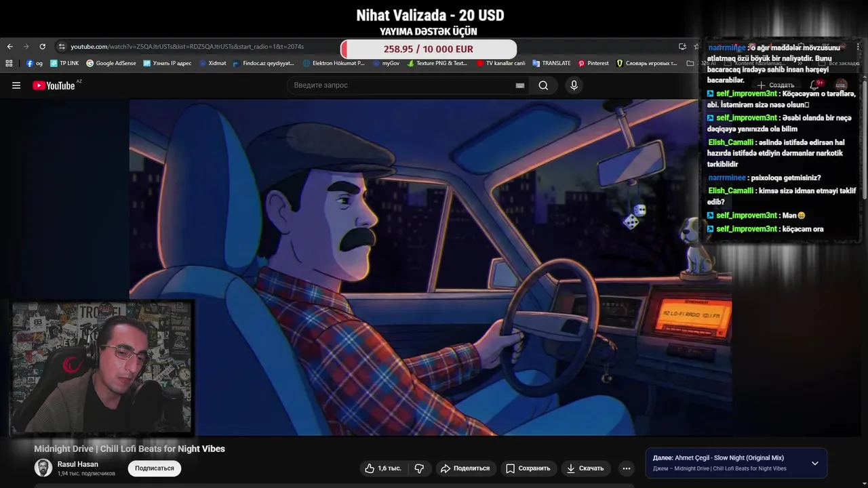Open the TV kanallar canli bookmark

tap(500, 63)
